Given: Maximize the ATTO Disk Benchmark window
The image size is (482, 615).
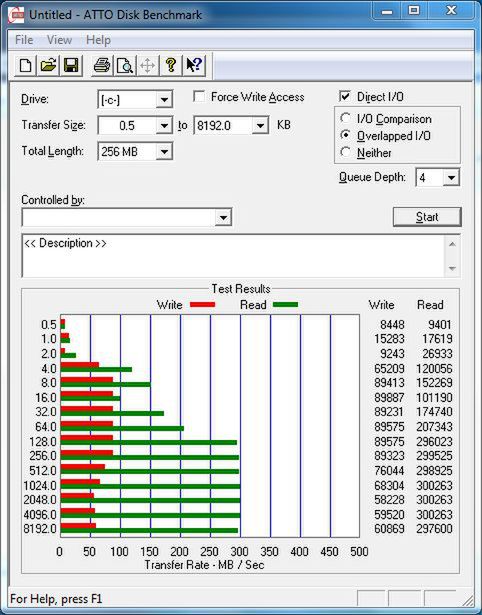Looking at the screenshot, I should (414, 12).
